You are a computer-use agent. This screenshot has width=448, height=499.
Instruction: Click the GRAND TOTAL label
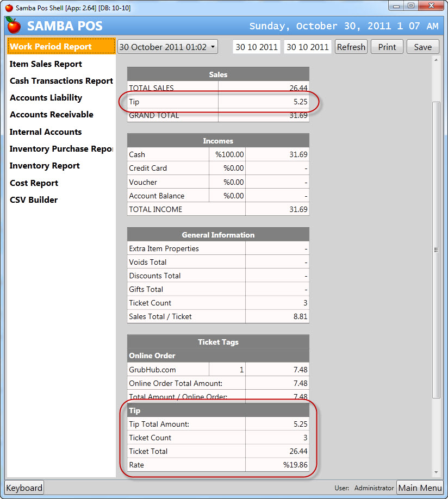click(154, 116)
